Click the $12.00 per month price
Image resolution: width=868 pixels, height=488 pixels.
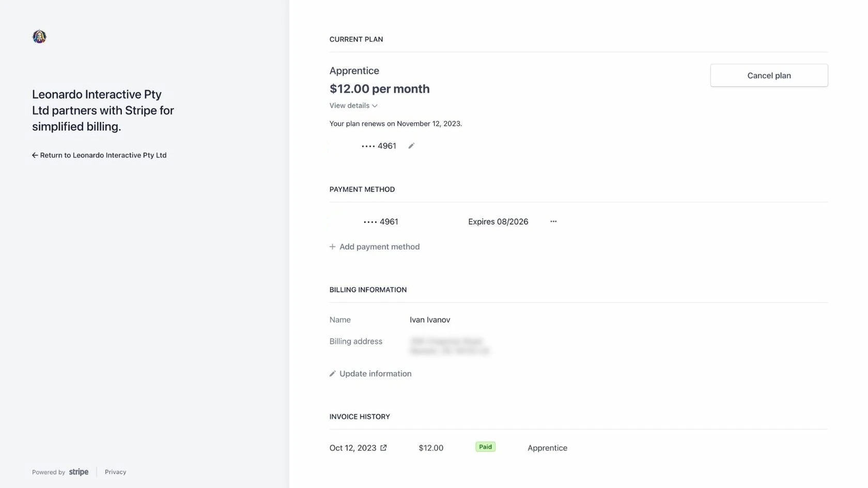coord(380,89)
